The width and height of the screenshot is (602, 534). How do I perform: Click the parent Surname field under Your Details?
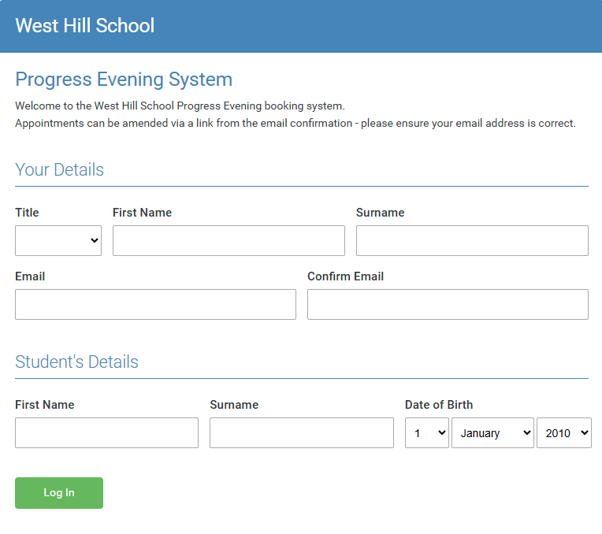(472, 240)
